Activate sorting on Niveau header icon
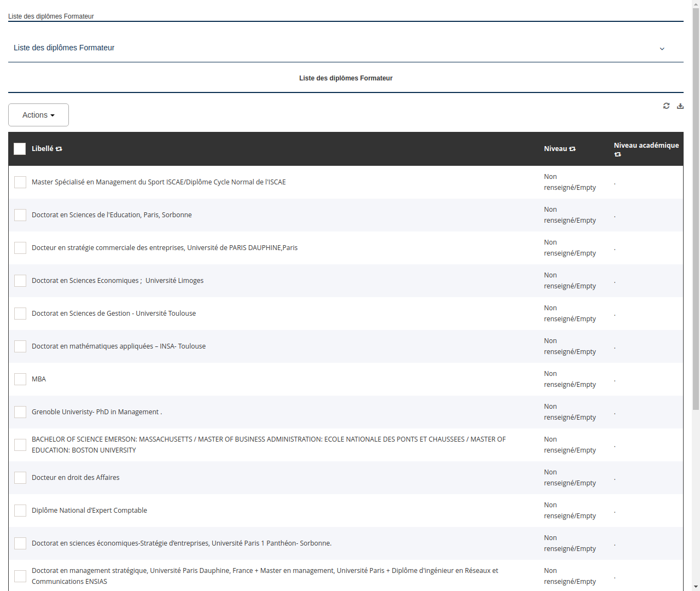Viewport: 700px width, 591px height. point(572,148)
